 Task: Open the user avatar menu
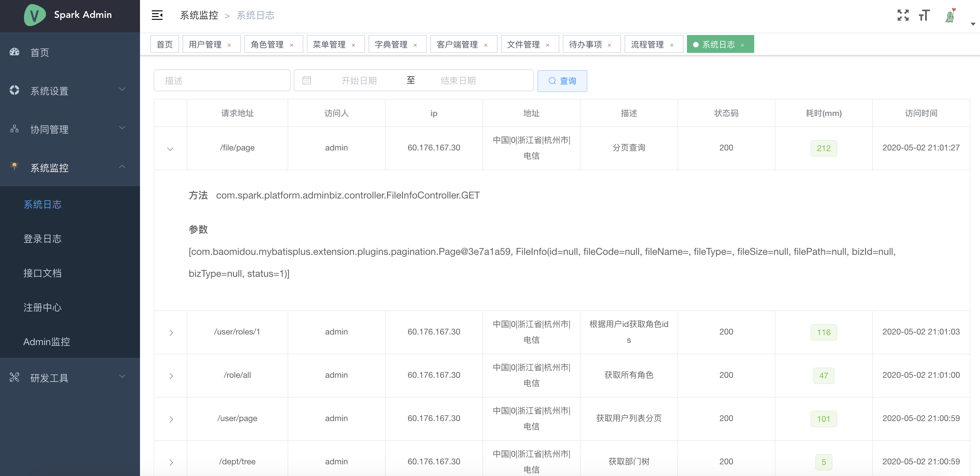point(950,15)
